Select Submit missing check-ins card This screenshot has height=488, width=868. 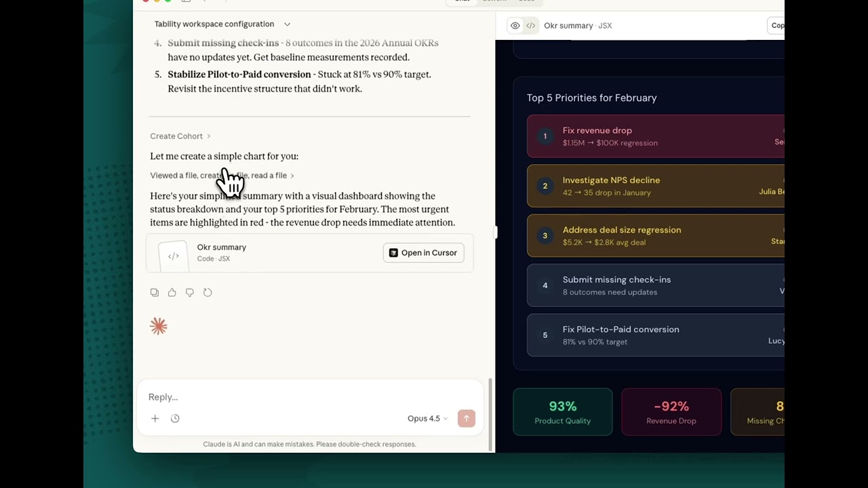[655, 285]
